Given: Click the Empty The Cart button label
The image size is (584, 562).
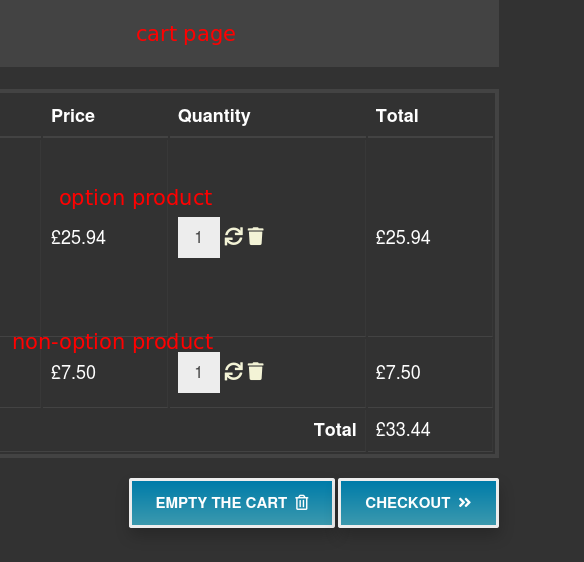Looking at the screenshot, I should pos(221,503).
